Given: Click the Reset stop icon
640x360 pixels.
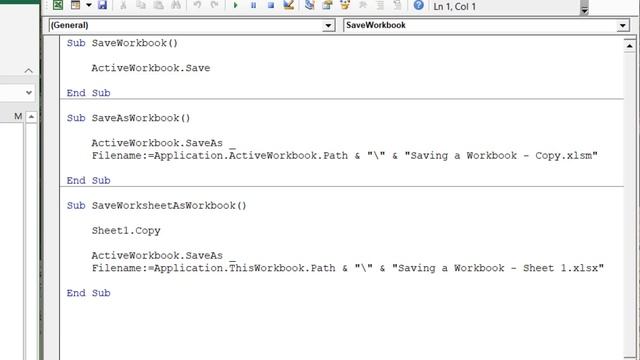Looking at the screenshot, I should click(x=271, y=5).
